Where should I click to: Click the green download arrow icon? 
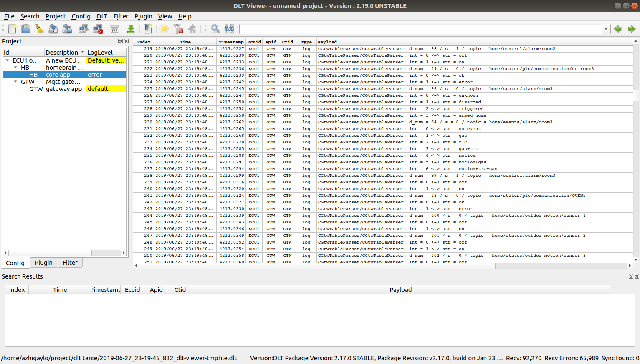pos(131,29)
